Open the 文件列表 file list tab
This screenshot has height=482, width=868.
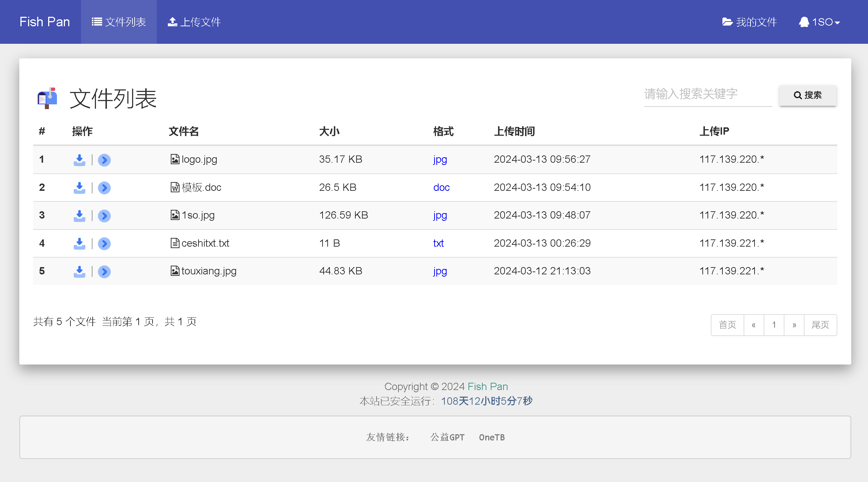click(x=119, y=22)
